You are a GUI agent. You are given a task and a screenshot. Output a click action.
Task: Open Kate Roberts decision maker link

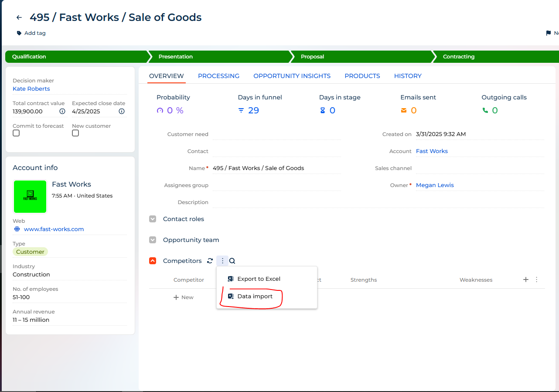pos(31,89)
